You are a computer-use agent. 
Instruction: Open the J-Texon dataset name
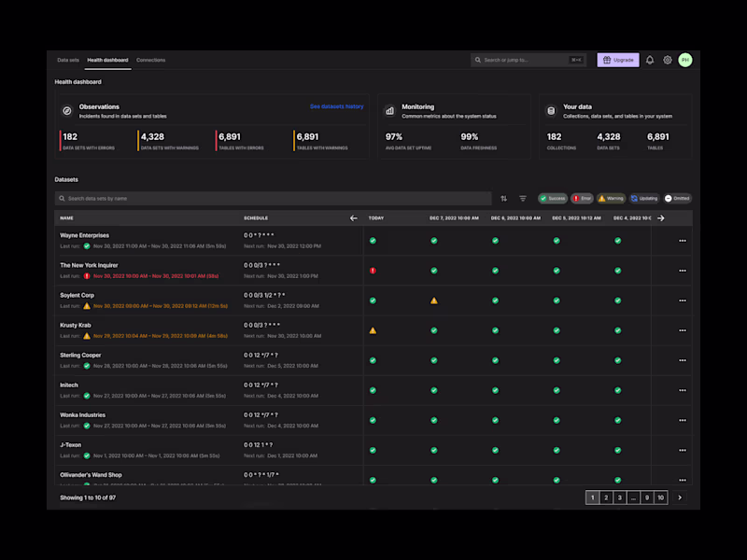point(71,445)
